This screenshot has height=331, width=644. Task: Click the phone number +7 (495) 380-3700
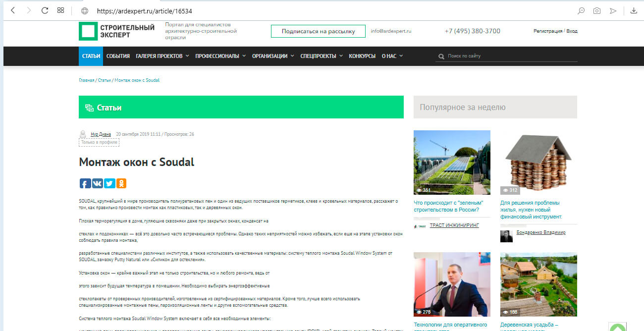click(473, 31)
